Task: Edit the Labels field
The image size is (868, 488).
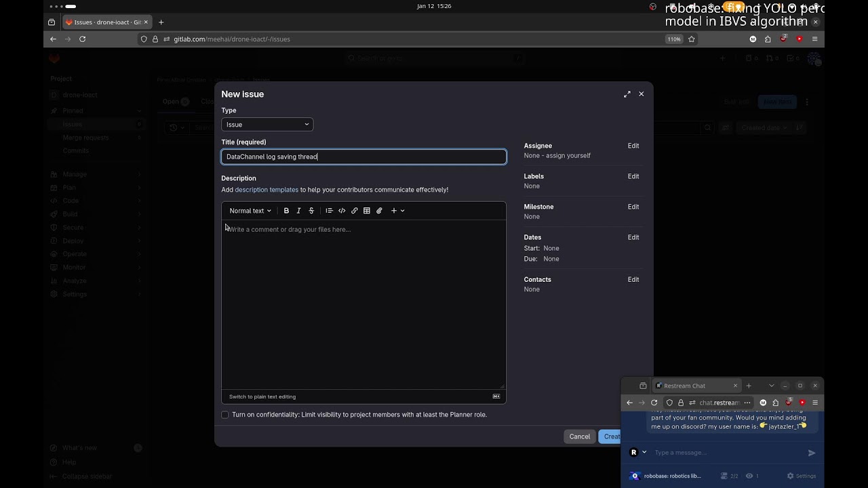Action: pos(633,176)
